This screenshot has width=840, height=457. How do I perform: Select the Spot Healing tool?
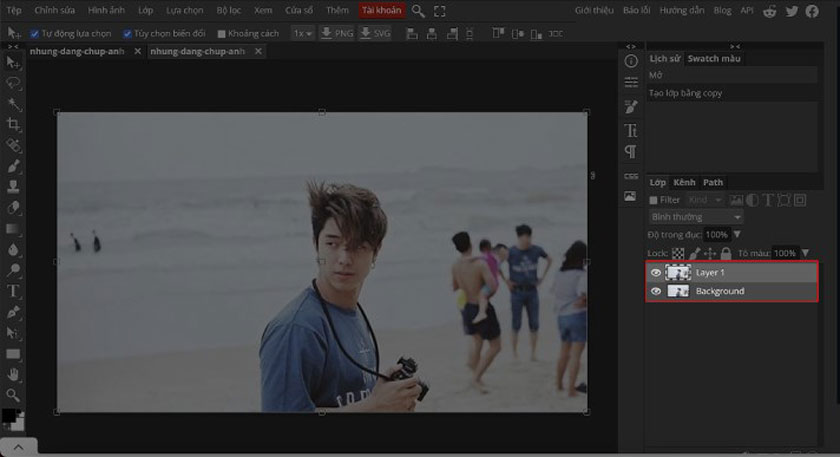13,146
